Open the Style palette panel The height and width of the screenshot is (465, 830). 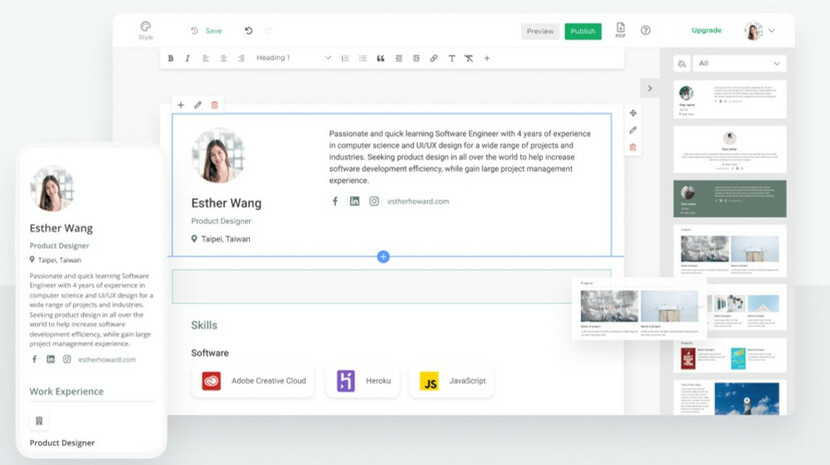click(x=146, y=30)
